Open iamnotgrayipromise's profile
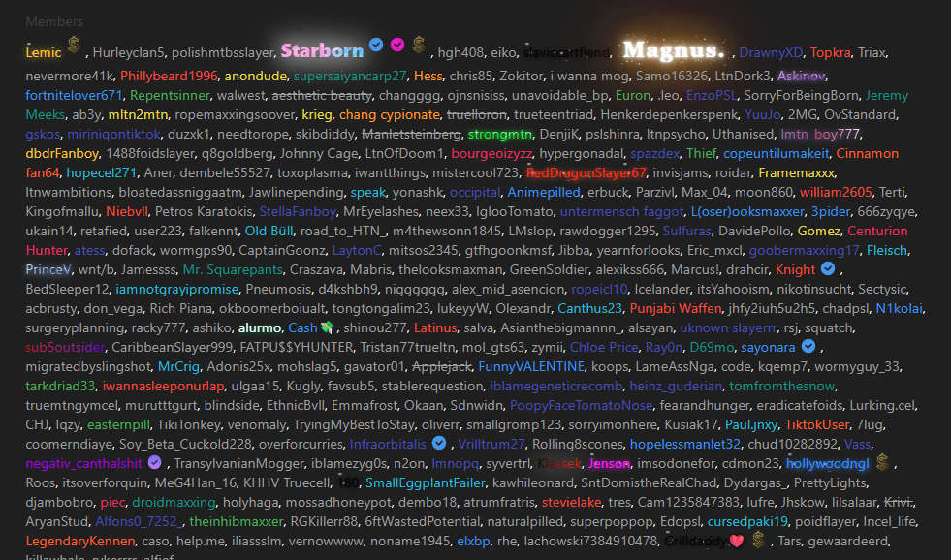The height and width of the screenshot is (560, 951). pos(177,289)
